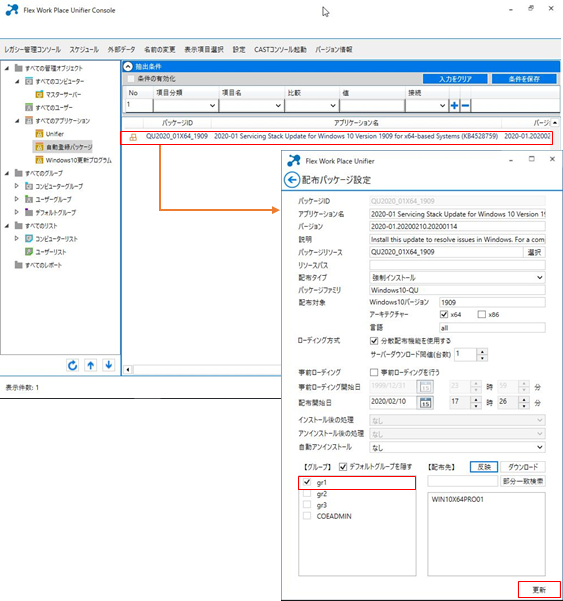Expand ユーザーグループ tree node
The image size is (563, 601).
pyautogui.click(x=16, y=199)
